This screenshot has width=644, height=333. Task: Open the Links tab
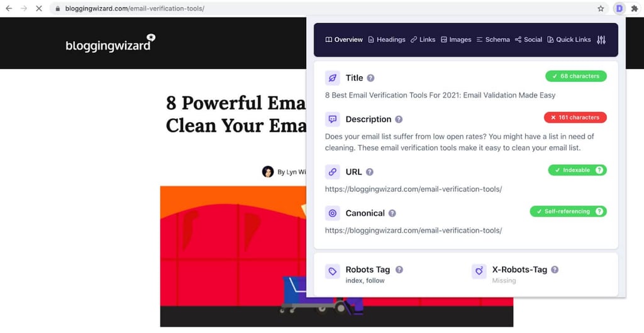pyautogui.click(x=423, y=40)
